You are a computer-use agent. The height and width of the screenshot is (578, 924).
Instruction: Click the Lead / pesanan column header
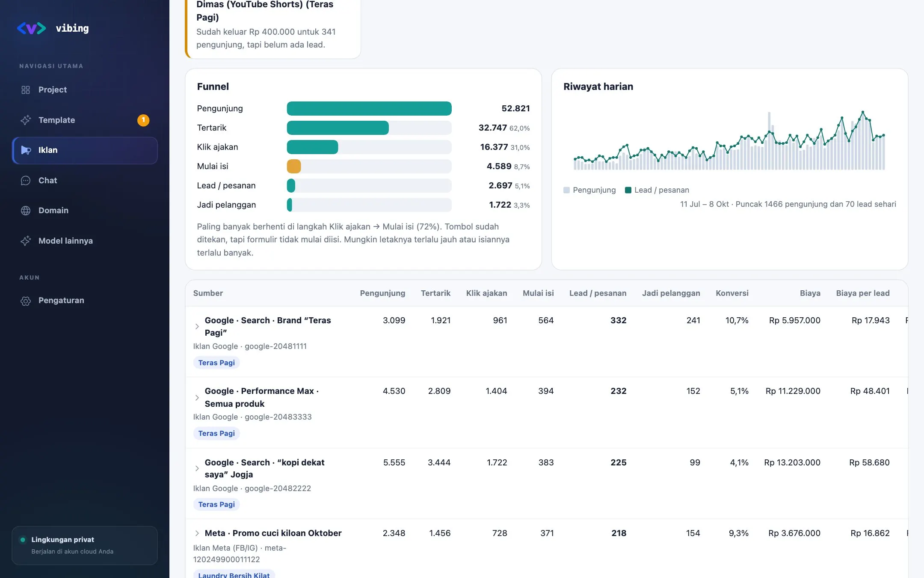tap(598, 293)
